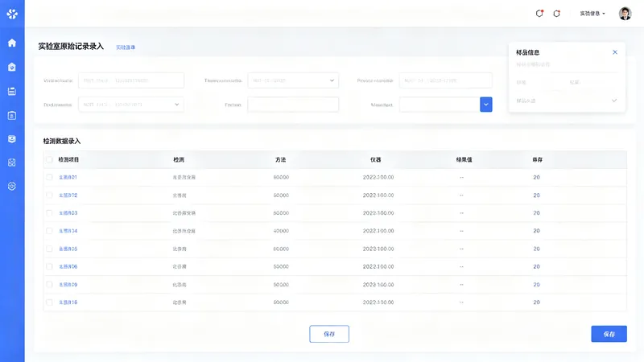Viewport: 644px width, 362px height.
Task: Click the 20 value in row ending 05
Action: point(536,249)
